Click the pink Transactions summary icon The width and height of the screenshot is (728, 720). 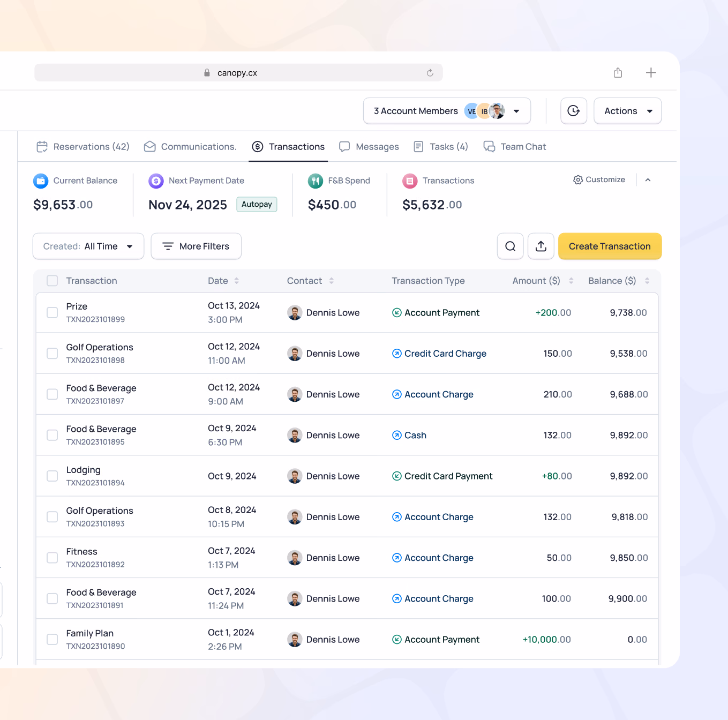point(410,181)
